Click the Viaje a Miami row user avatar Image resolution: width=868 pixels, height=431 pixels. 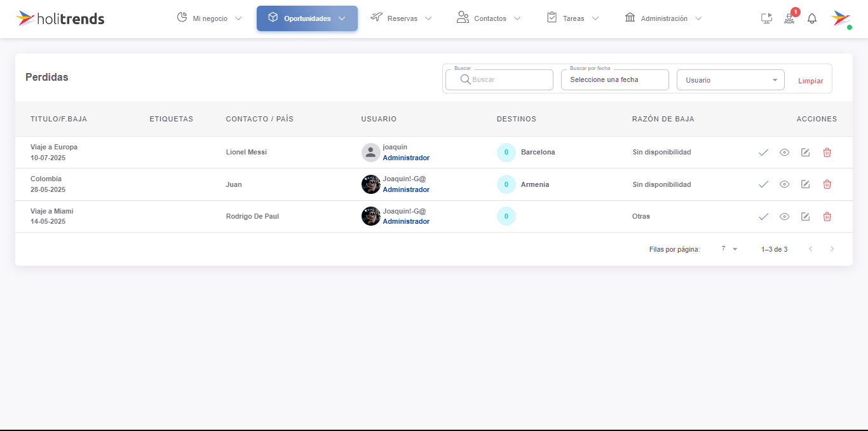click(371, 216)
